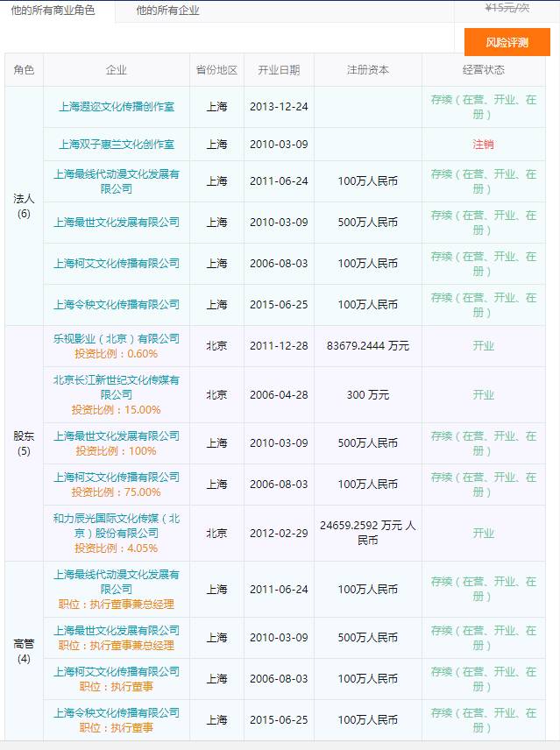Click the 角色 column header
The height and width of the screenshot is (750, 560).
pos(24,70)
